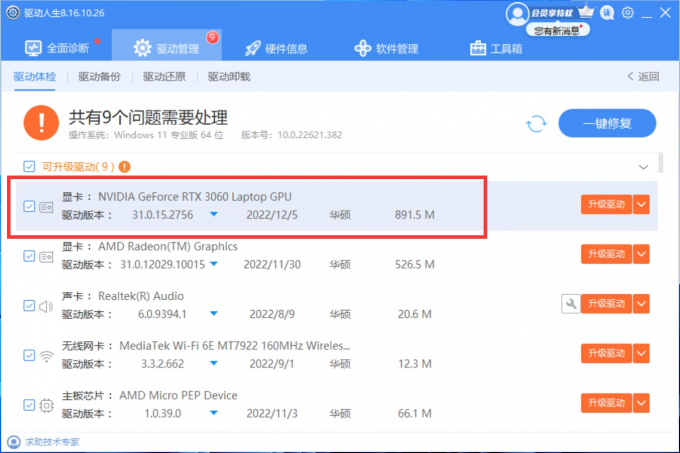This screenshot has height=453, width=680.
Task: Click the 求助技术专家 support icon
Action: 14,442
